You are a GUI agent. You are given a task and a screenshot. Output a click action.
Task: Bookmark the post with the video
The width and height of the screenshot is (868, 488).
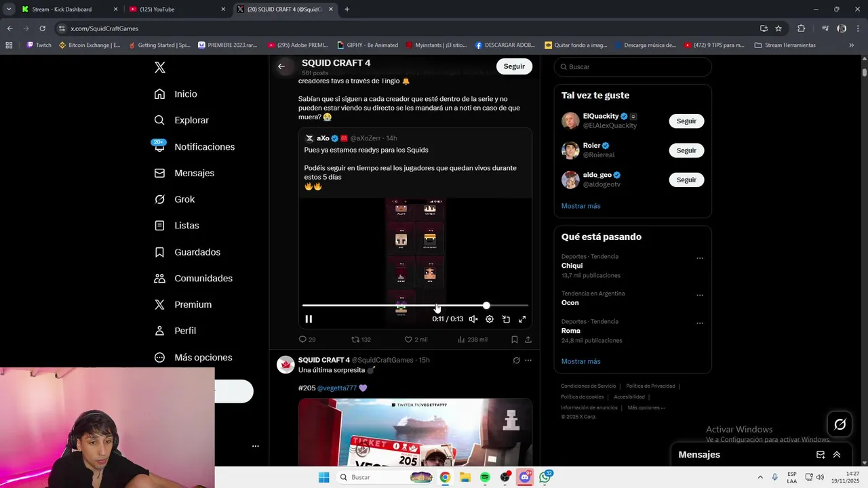[515, 340]
